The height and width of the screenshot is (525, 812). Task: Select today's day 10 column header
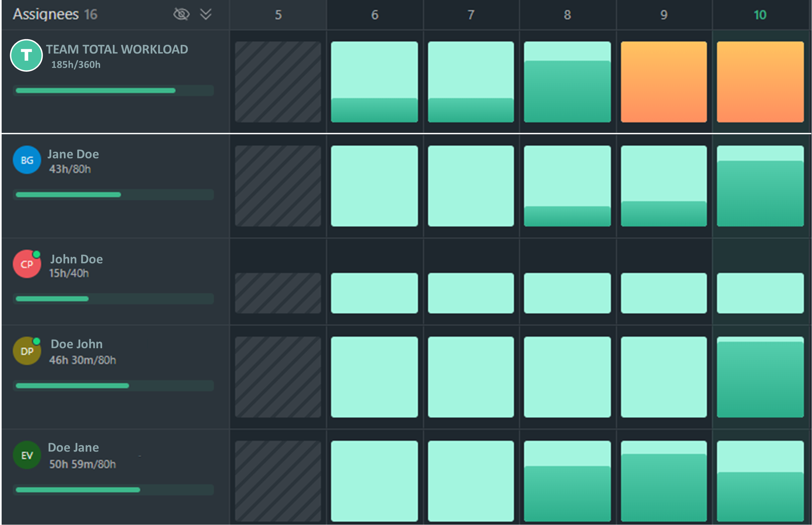click(760, 15)
